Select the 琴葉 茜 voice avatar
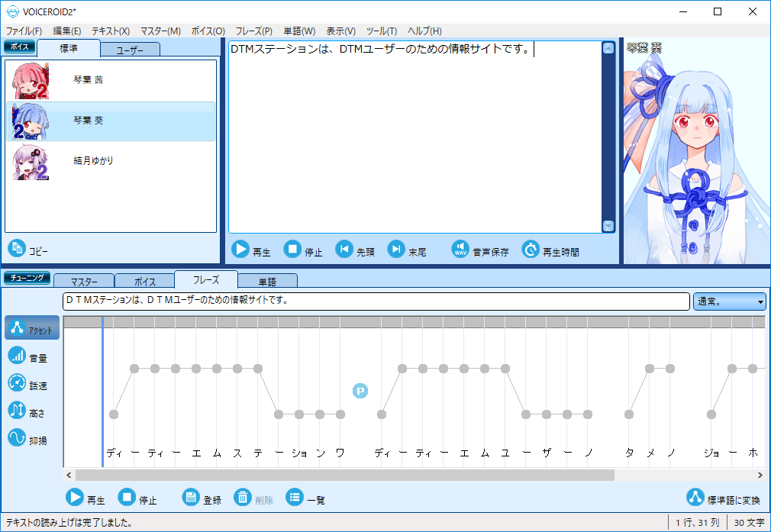The image size is (771, 532). click(x=31, y=81)
